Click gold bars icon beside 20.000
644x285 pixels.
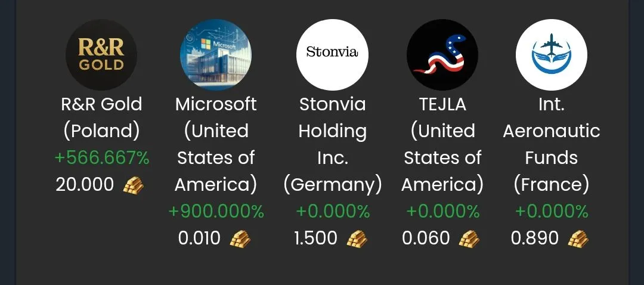pos(134,185)
